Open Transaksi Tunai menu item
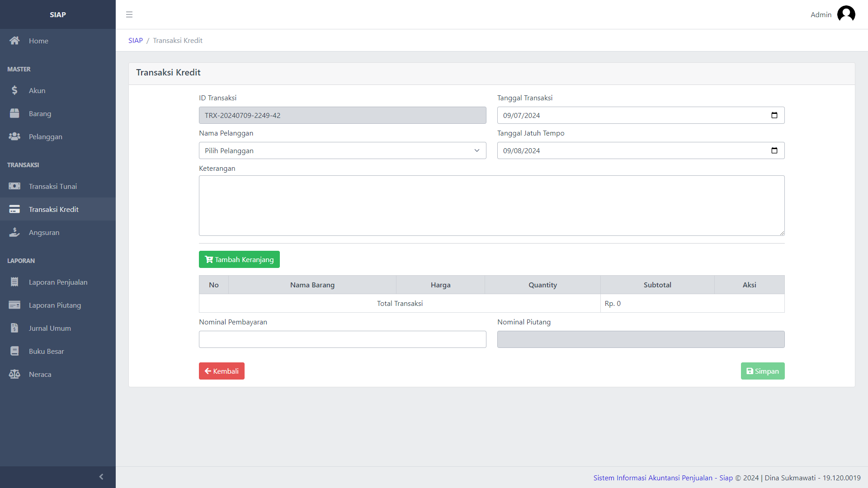The image size is (868, 488). pyautogui.click(x=53, y=186)
